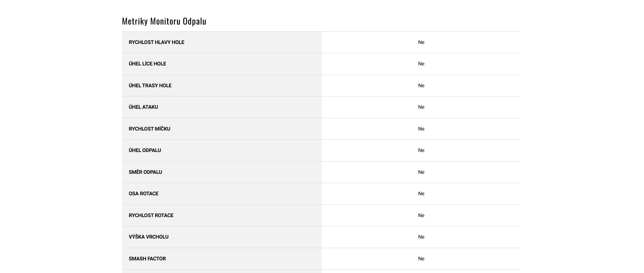
Task: Click the Ne value for VÝŠKA VRCHOLU
Action: point(421,237)
